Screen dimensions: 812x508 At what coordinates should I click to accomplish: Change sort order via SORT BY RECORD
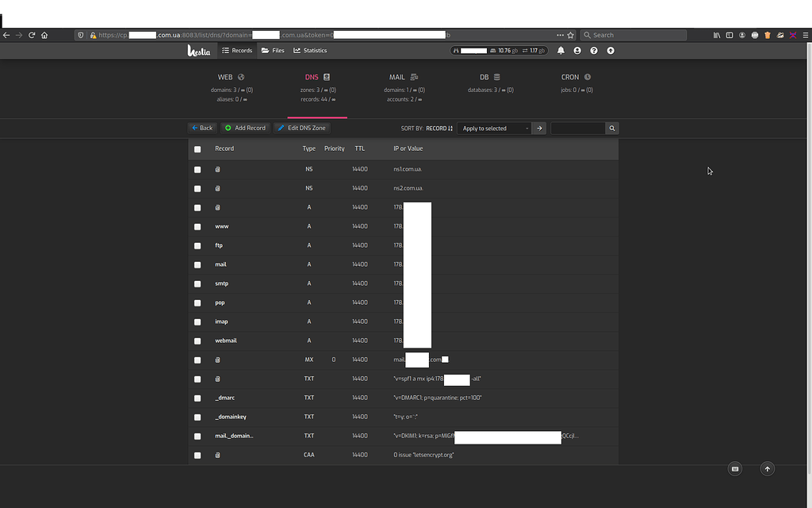pyautogui.click(x=427, y=128)
